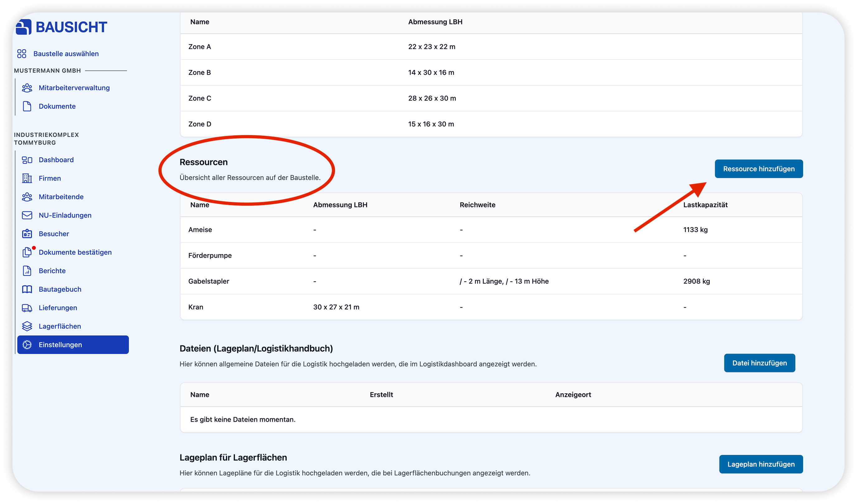Image resolution: width=857 pixels, height=504 pixels.
Task: Click the Ressourcen section heading
Action: (x=203, y=162)
